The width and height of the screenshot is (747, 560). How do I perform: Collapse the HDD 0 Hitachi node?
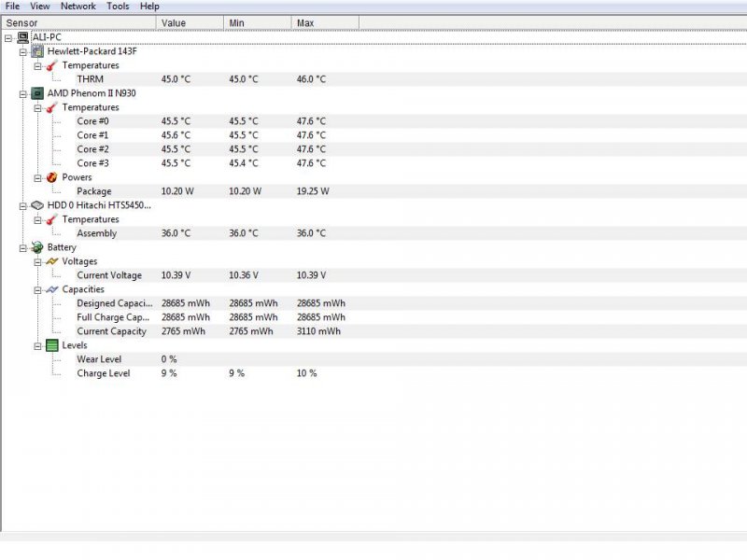click(x=22, y=205)
